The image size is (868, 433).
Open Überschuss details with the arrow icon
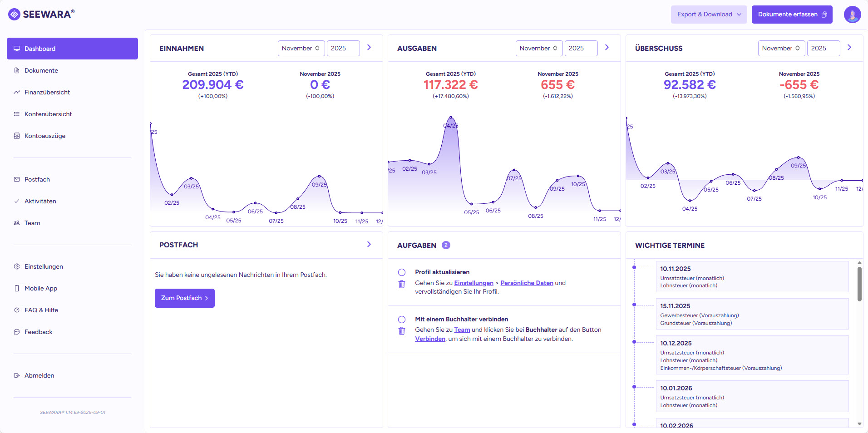click(x=849, y=47)
